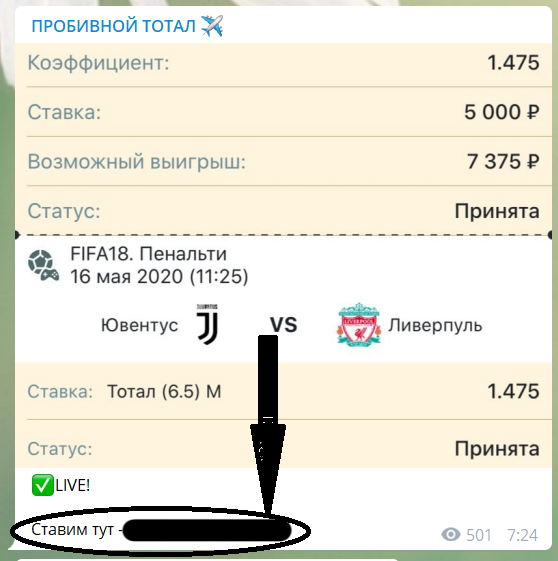Screen dimensions: 558x561
Task: Click the 5 000 ₽ stake amount
Action: click(501, 112)
